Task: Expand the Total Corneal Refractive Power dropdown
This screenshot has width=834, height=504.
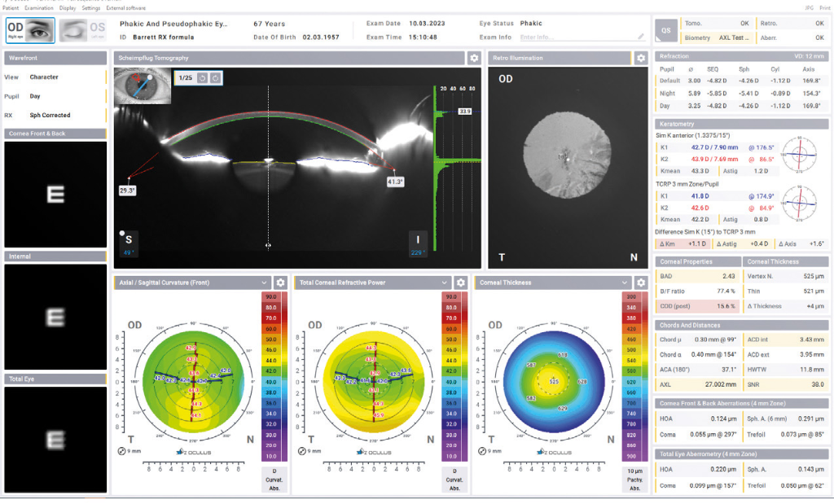Action: (x=444, y=283)
